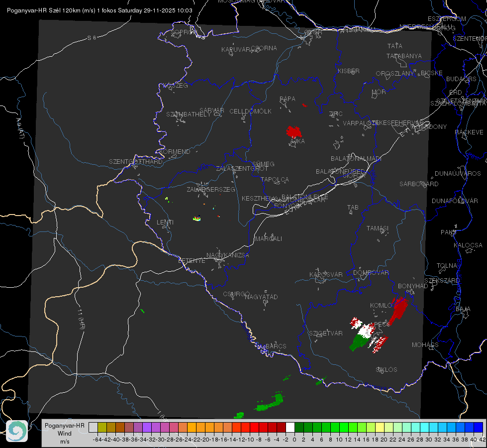This screenshot has height=448, width=487.
Task: Click the KESZTHELY city label
Action: pyautogui.click(x=259, y=198)
